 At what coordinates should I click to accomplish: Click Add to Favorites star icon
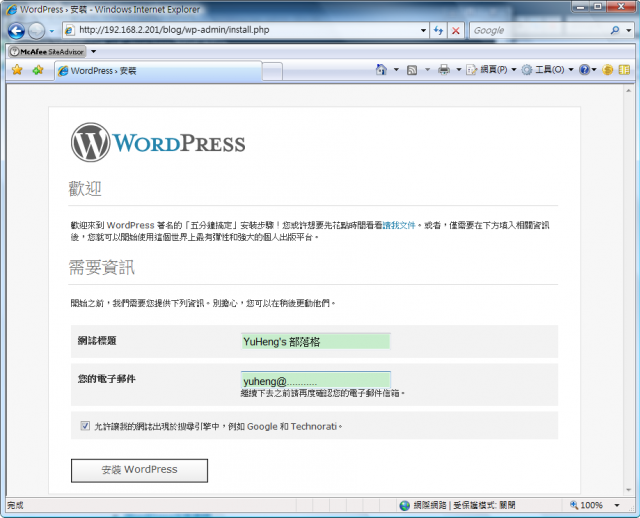click(38, 70)
